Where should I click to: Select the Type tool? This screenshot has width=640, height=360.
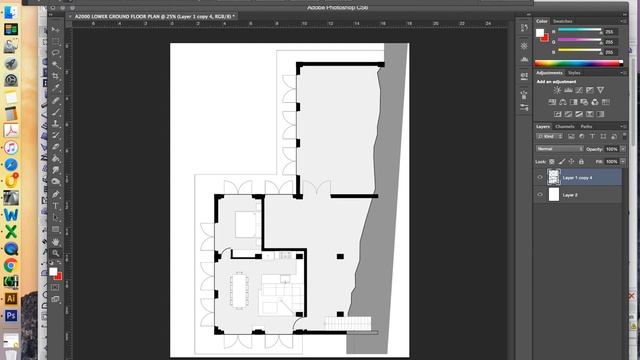(56, 206)
